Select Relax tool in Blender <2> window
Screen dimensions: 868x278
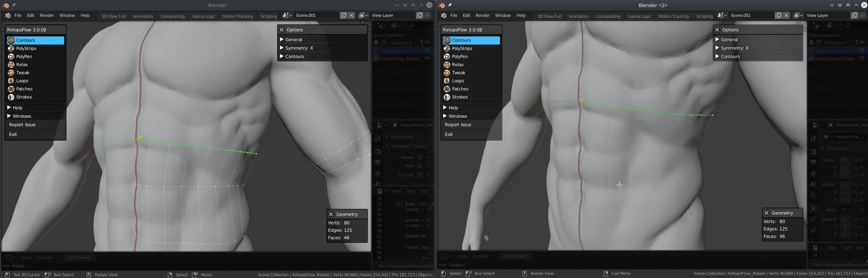click(471, 64)
